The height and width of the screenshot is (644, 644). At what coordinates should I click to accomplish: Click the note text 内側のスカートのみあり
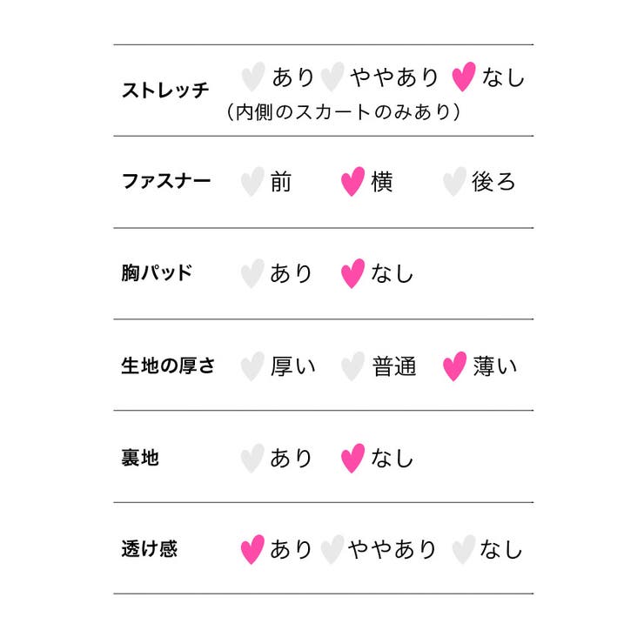click(x=344, y=111)
